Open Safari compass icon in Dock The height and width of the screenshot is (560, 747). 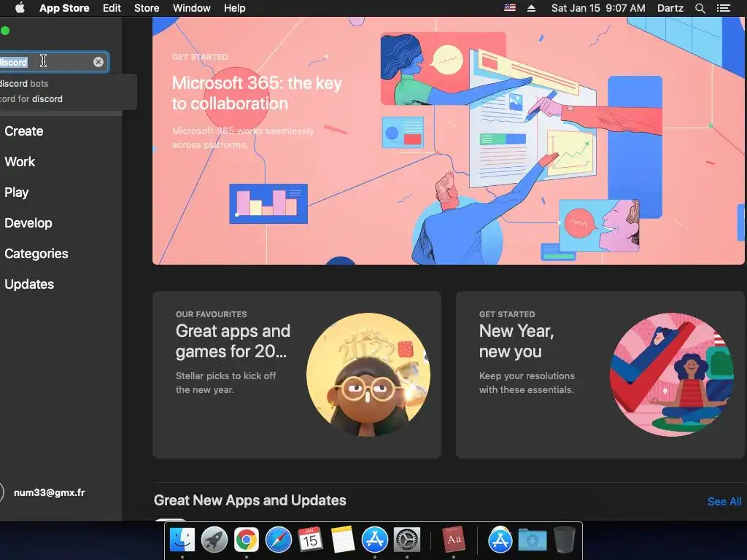point(279,540)
